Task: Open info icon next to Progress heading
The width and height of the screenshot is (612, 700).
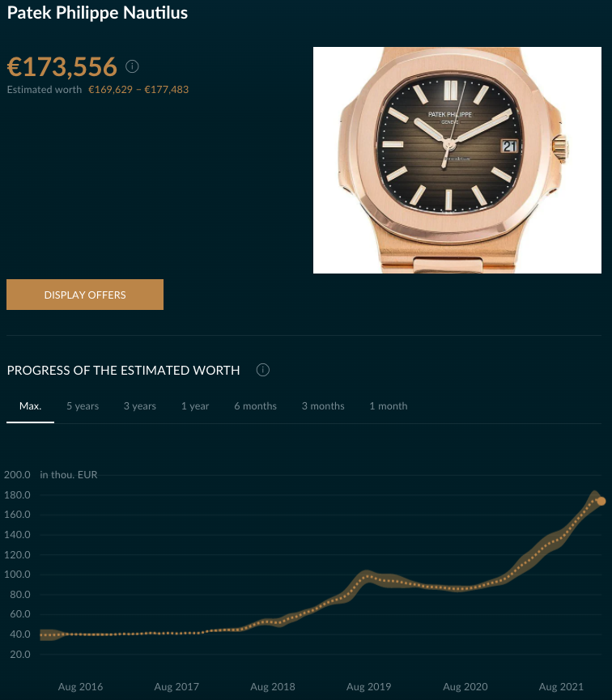Action: pyautogui.click(x=262, y=370)
